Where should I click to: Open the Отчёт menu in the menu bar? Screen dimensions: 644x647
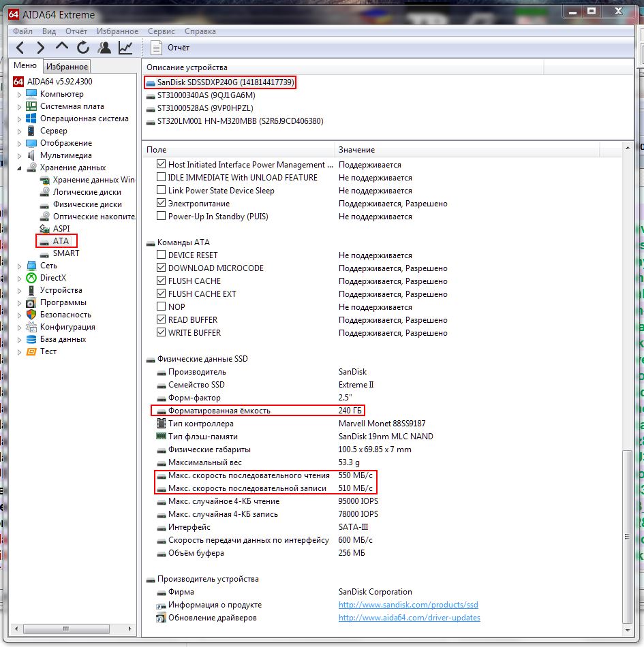[x=76, y=31]
